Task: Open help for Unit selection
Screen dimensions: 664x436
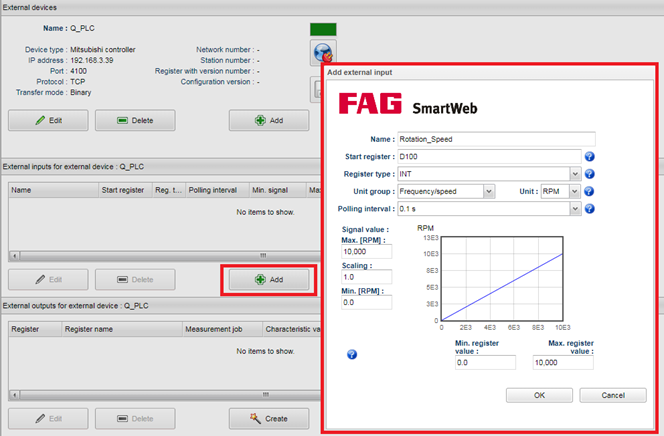Action: [x=589, y=191]
